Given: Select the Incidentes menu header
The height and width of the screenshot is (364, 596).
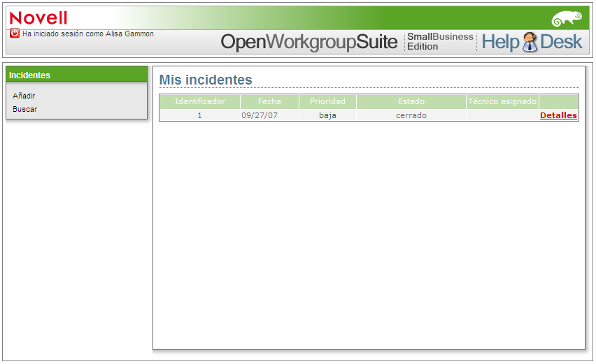Looking at the screenshot, I should click(x=76, y=74).
